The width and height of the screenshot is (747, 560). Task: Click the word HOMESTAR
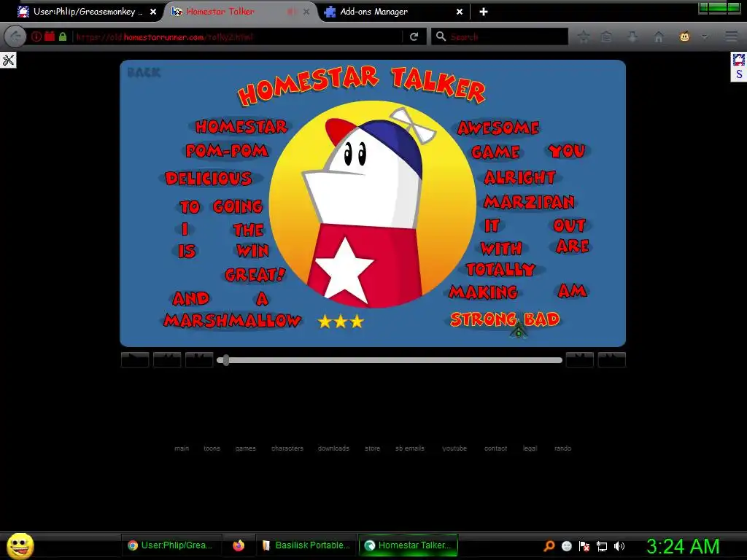(241, 127)
